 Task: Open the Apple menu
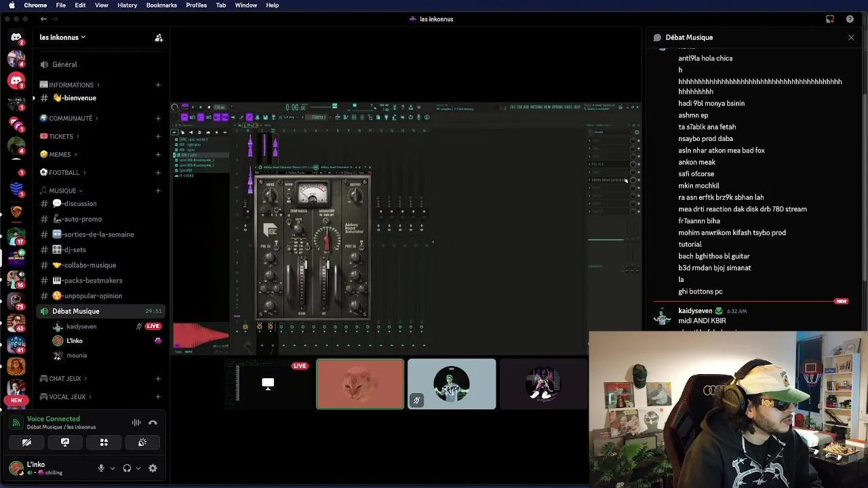pyautogui.click(x=12, y=5)
